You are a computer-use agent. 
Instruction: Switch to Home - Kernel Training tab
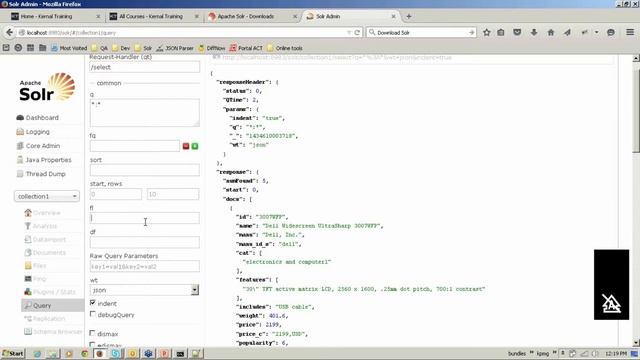pyautogui.click(x=55, y=16)
